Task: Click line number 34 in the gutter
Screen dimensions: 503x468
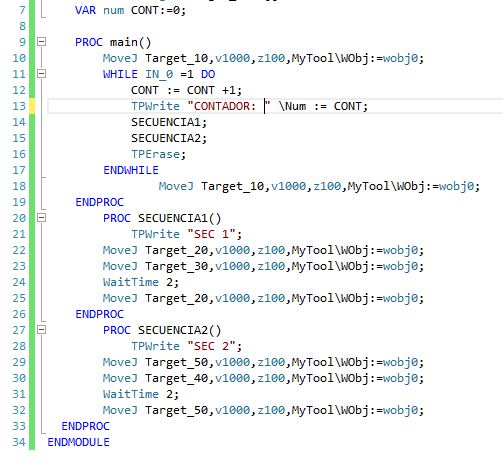Action: 19,442
